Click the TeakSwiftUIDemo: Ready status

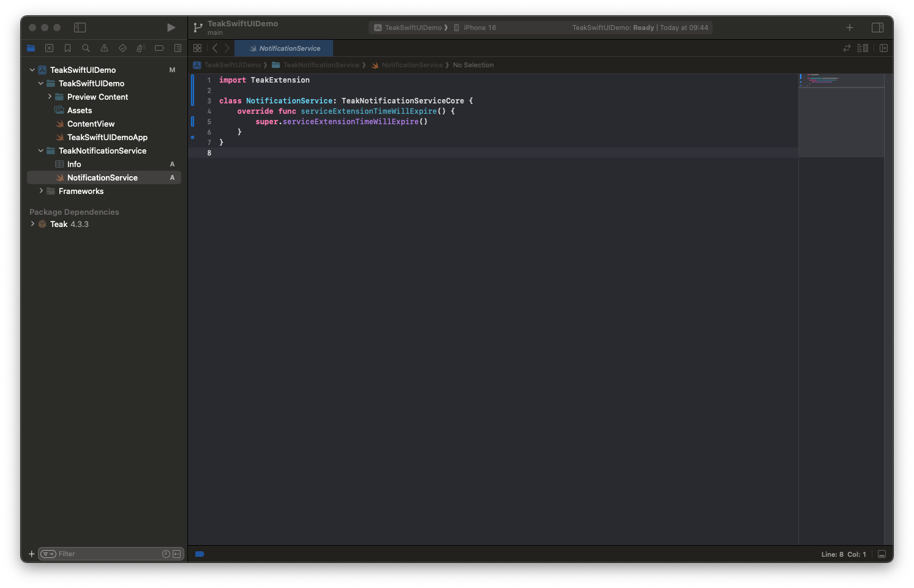tap(640, 28)
